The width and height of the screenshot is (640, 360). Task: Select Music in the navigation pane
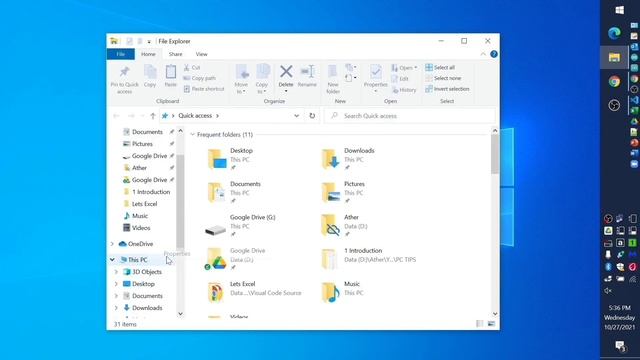pyautogui.click(x=140, y=216)
